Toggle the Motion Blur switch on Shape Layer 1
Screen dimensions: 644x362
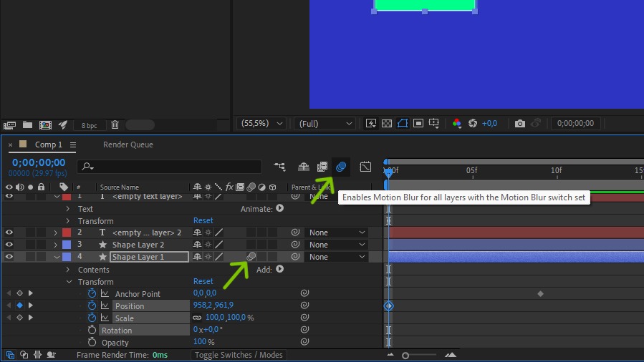point(251,257)
